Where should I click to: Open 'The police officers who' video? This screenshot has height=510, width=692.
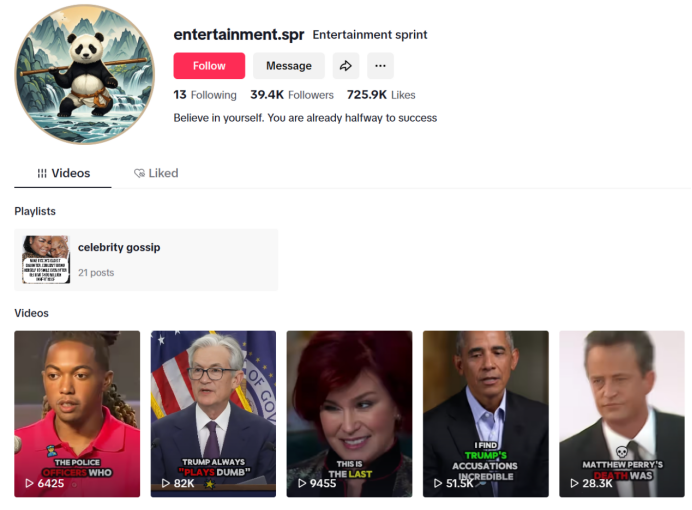[x=77, y=414]
